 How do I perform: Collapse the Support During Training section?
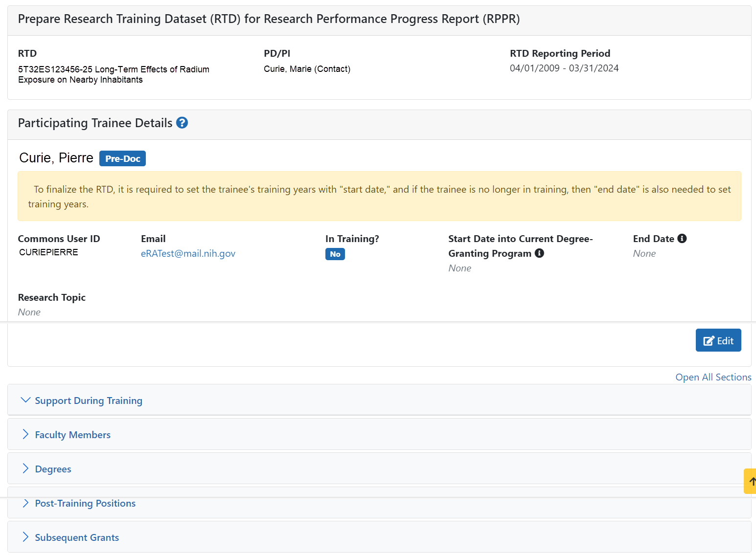pos(88,401)
